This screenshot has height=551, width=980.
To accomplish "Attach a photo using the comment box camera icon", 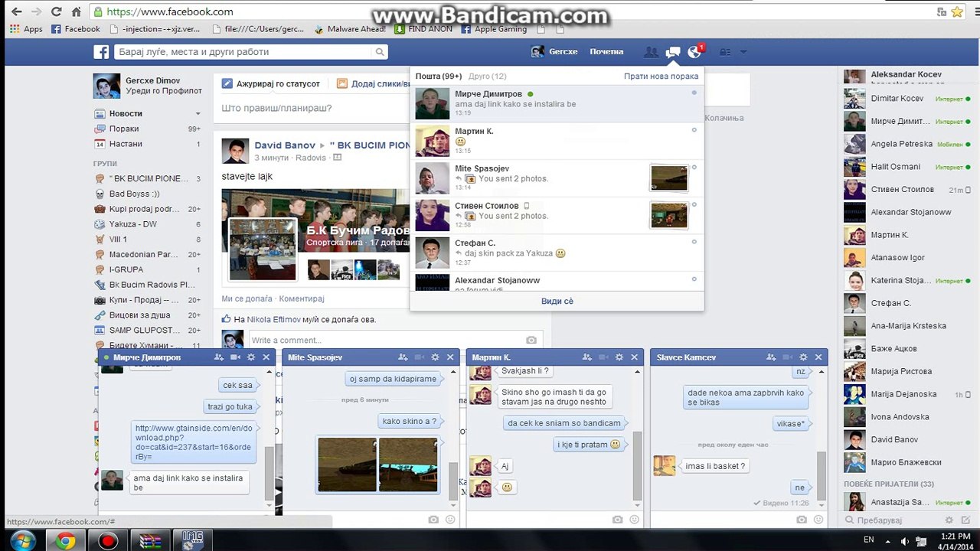I will tap(531, 340).
